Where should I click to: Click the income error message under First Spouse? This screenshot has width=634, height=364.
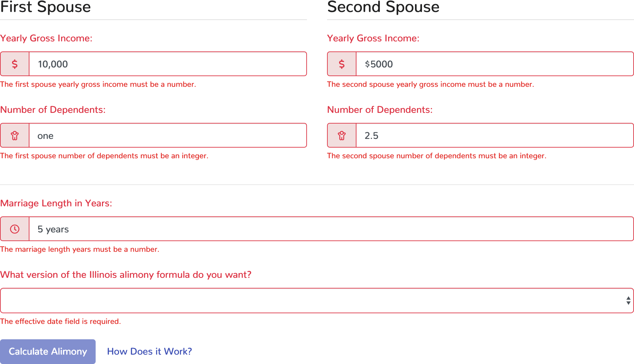98,84
